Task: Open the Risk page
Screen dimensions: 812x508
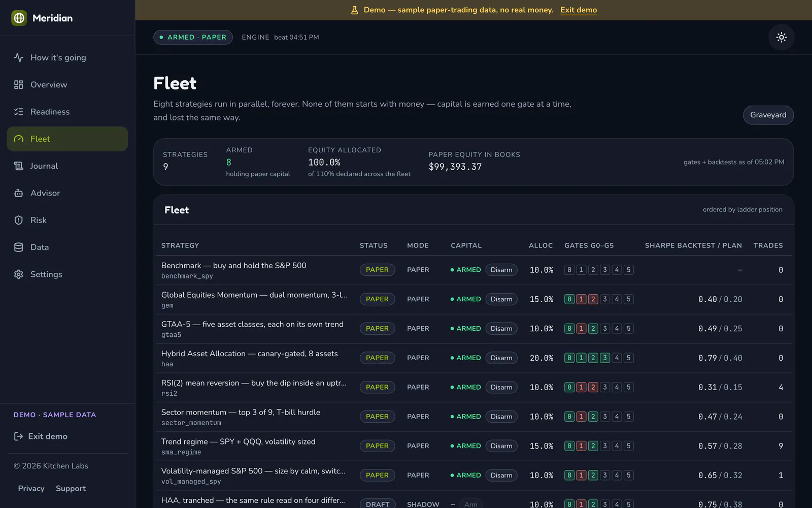Action: pyautogui.click(x=67, y=220)
